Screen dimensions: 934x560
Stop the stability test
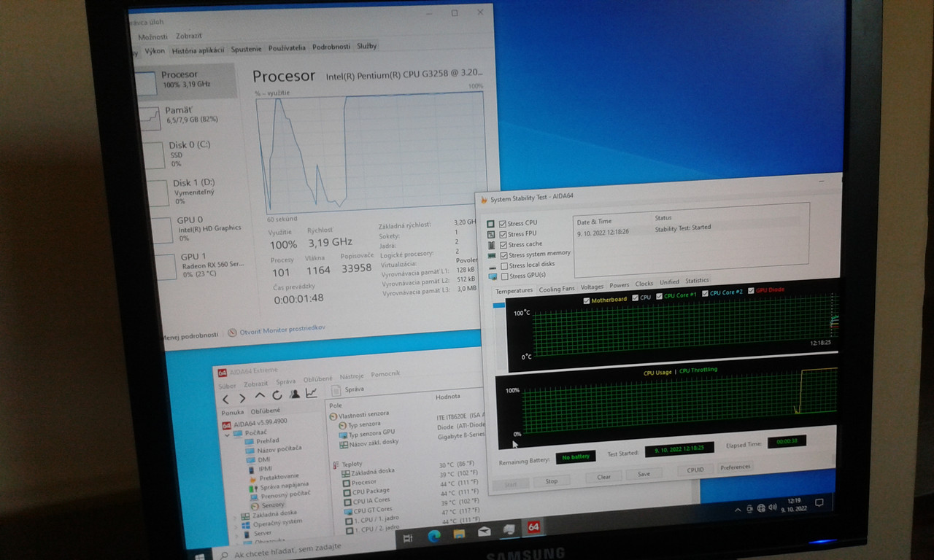(x=552, y=481)
